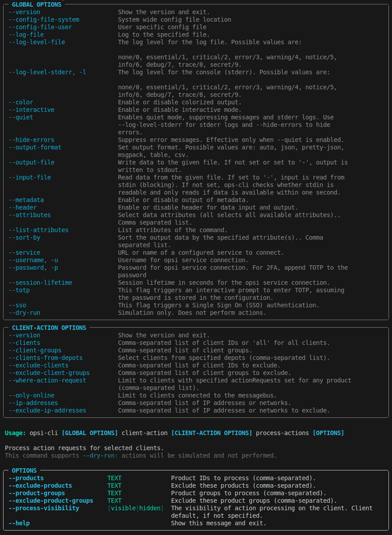Select the "--only-online" option

(x=31, y=395)
